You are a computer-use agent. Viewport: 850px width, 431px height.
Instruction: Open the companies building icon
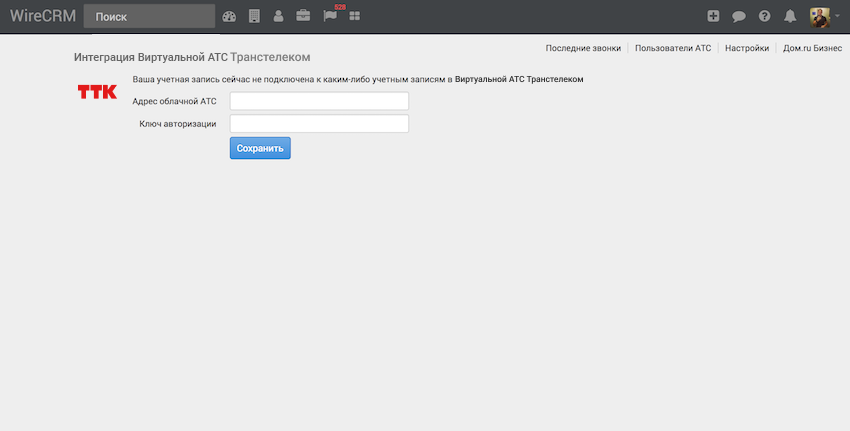click(254, 16)
